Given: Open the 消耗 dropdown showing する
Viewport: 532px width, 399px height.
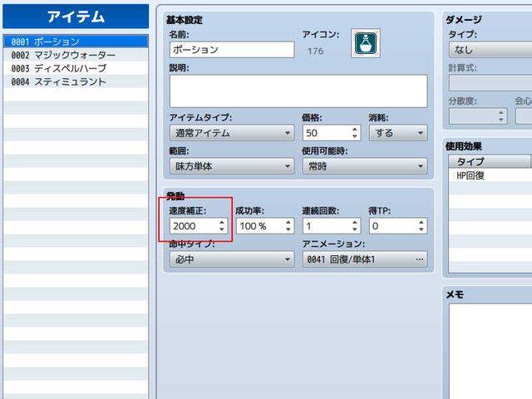Looking at the screenshot, I should tap(398, 133).
